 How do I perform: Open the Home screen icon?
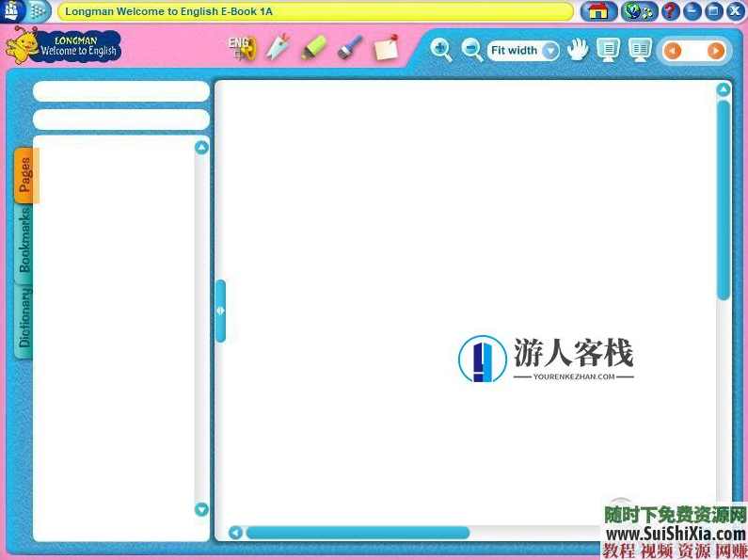pos(598,11)
